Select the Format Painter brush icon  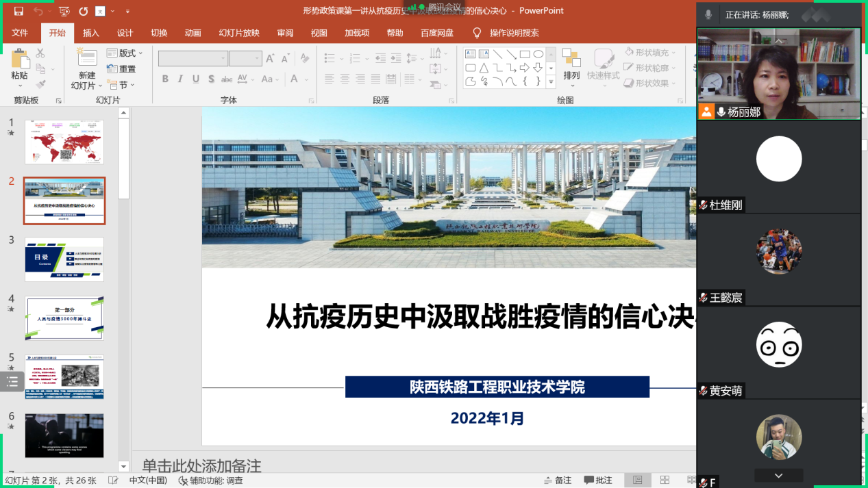[x=40, y=84]
